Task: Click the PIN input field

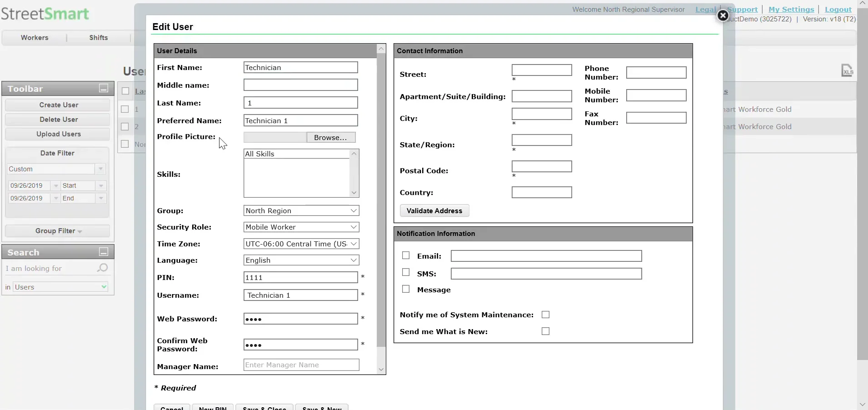Action: click(301, 277)
